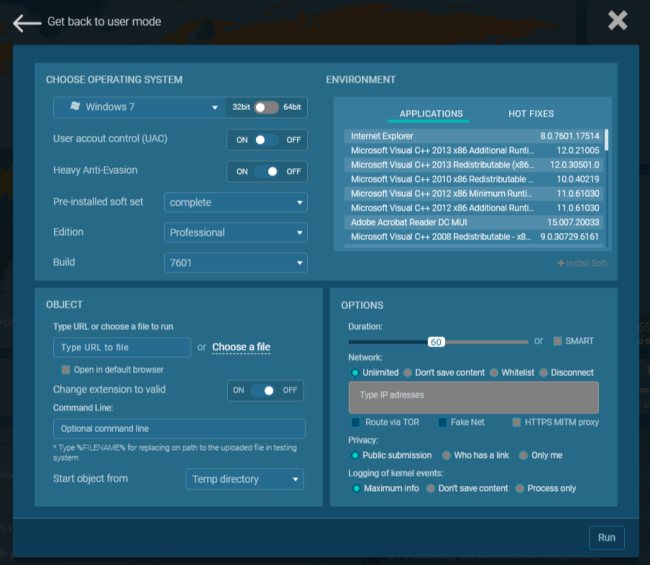Select Only me privacy option
The height and width of the screenshot is (565, 650).
coord(524,455)
